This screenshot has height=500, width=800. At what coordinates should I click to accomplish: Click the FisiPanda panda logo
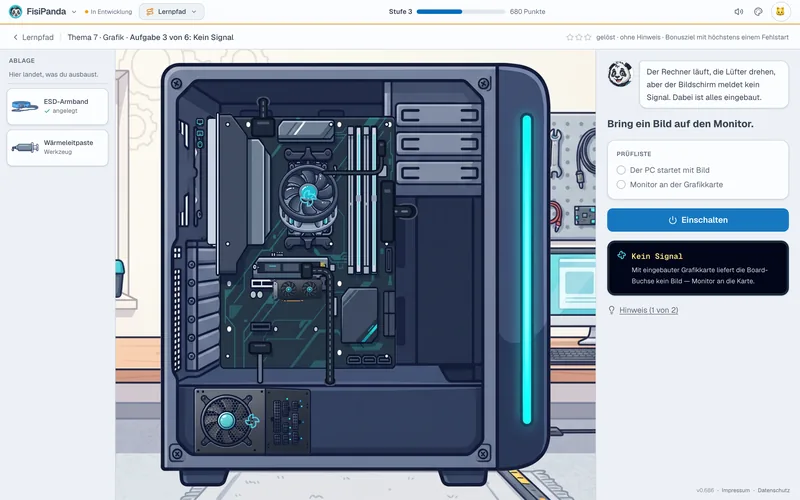point(16,11)
